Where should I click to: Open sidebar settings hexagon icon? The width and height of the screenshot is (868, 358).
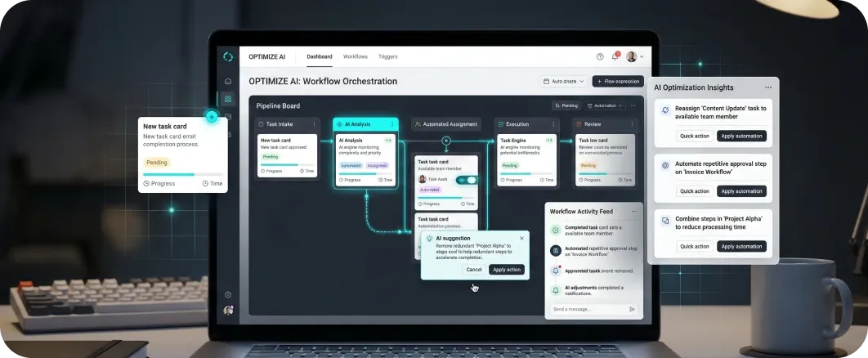point(228,294)
